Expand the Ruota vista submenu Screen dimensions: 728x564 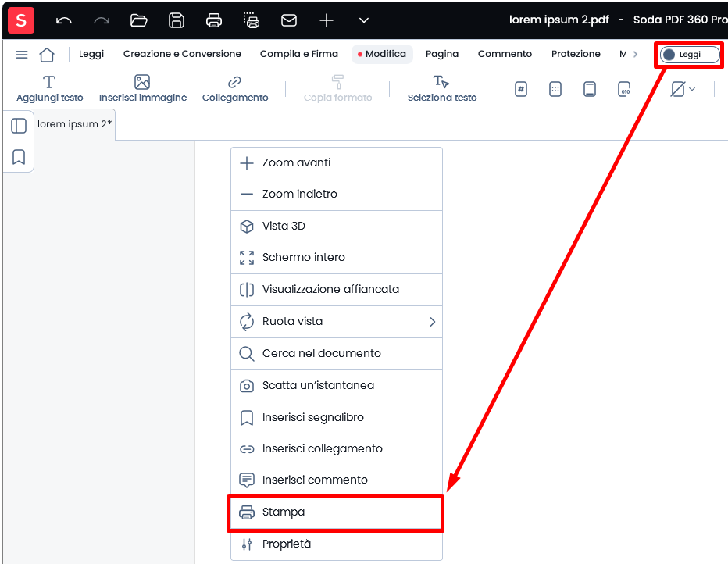[337, 322]
